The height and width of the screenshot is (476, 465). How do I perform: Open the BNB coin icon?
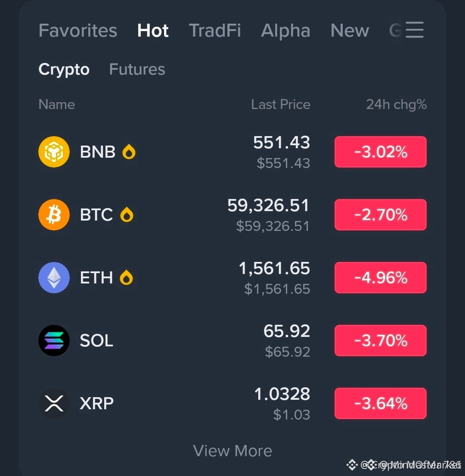pyautogui.click(x=54, y=152)
